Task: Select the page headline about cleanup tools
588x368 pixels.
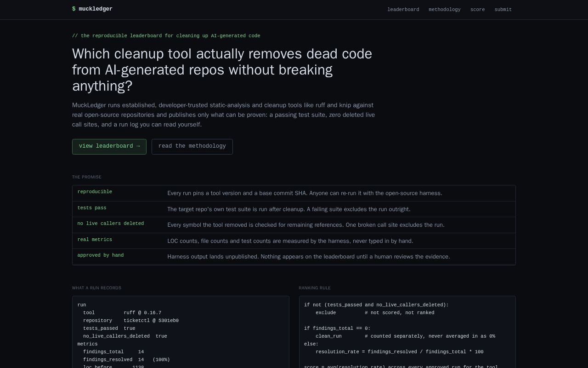Action: click(222, 70)
